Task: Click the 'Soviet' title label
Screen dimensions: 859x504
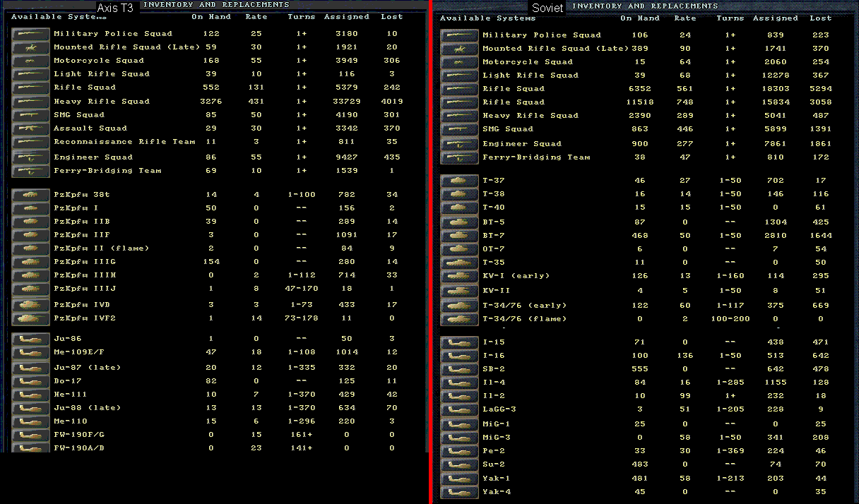Action: click(x=547, y=8)
